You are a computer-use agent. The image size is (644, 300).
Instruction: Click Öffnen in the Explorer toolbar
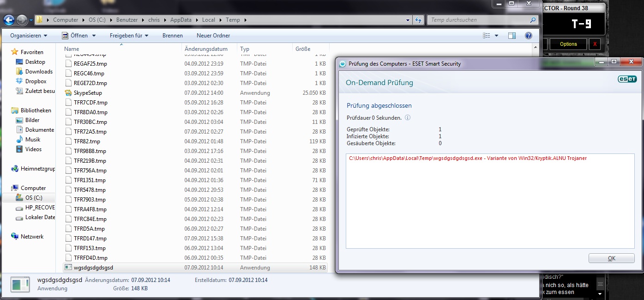point(75,36)
